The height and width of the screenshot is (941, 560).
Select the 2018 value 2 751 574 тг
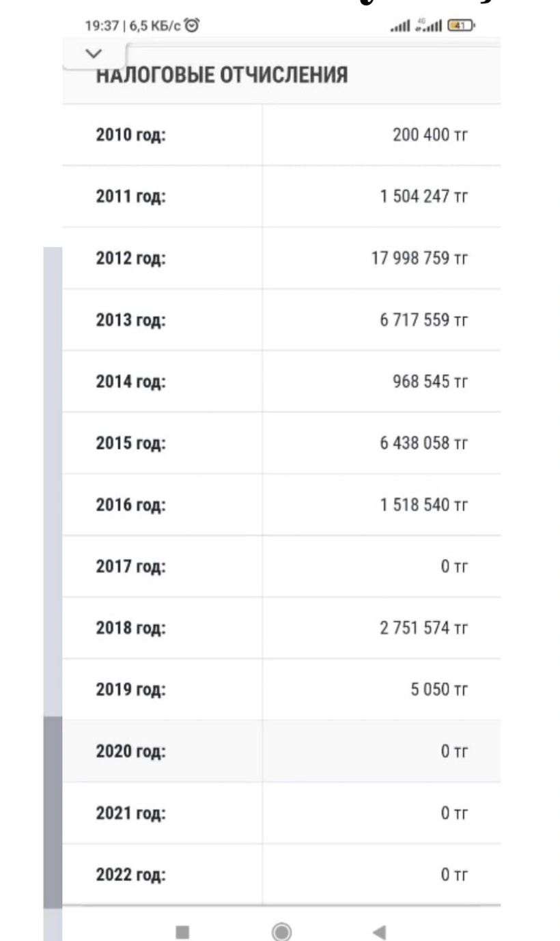(x=424, y=628)
